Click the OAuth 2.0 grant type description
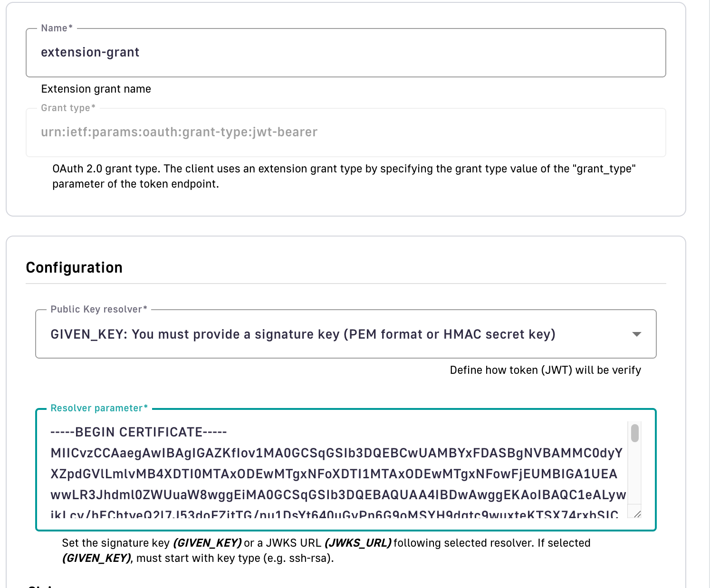 pyautogui.click(x=344, y=176)
